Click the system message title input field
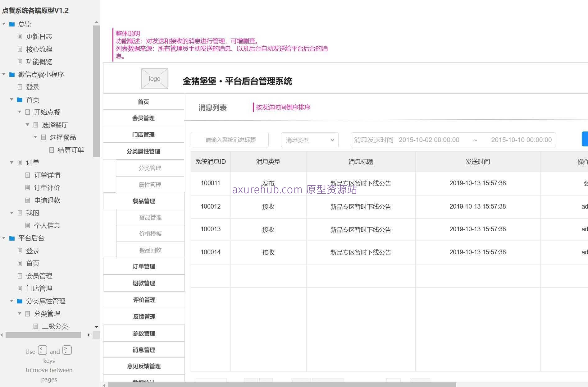 (x=230, y=140)
